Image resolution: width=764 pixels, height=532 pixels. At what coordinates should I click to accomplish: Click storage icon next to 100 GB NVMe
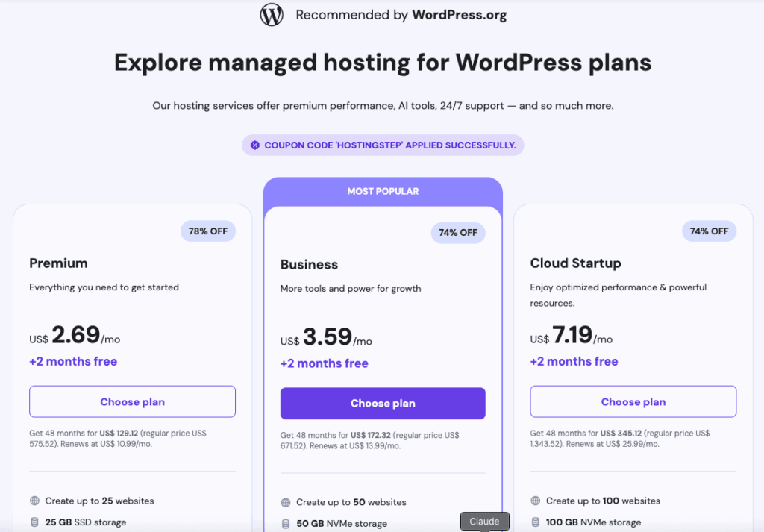(536, 522)
